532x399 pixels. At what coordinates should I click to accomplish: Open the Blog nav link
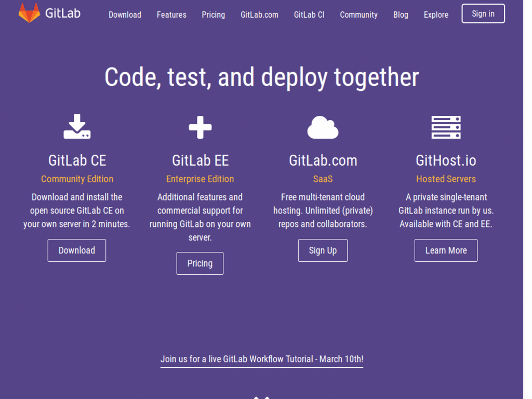(401, 15)
